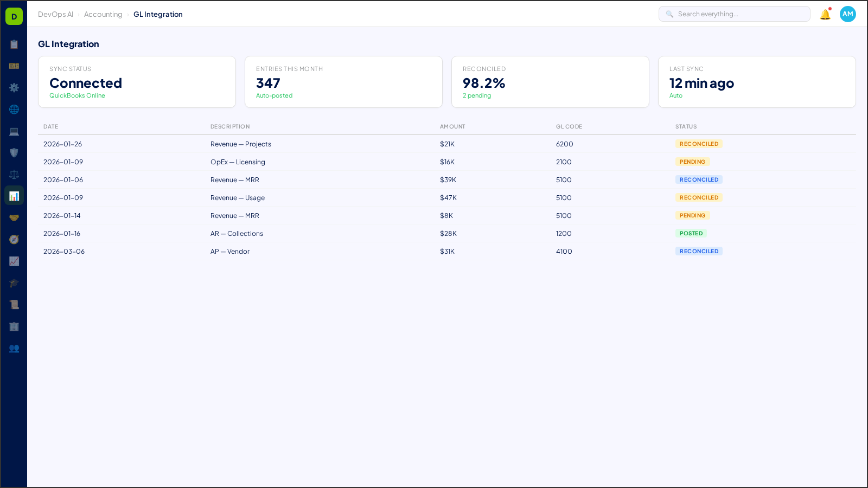Click the AM avatar in the top bar
The image size is (868, 488).
(x=847, y=14)
